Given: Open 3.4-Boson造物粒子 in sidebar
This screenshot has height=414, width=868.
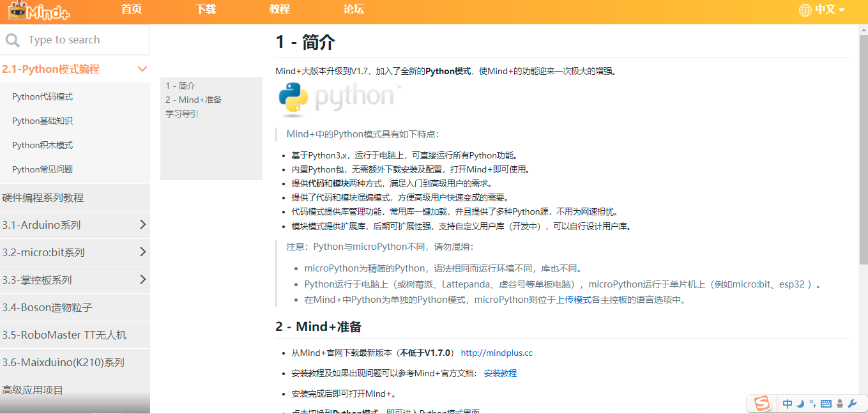Looking at the screenshot, I should (x=75, y=307).
